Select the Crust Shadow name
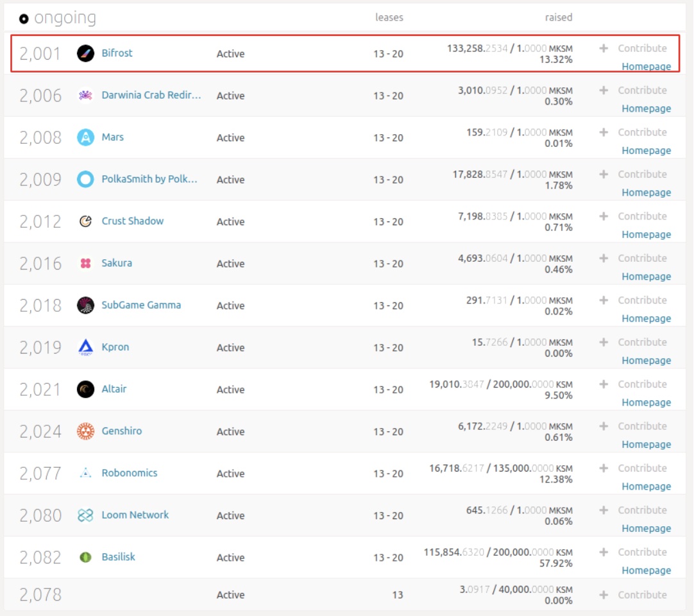This screenshot has width=694, height=616. 132,221
